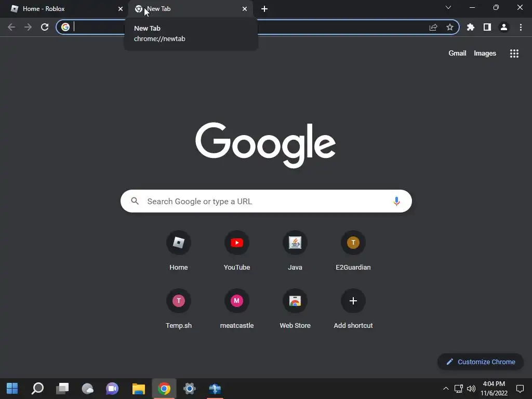Open the clock showing 4:04 PM
This screenshot has height=399, width=532.
pyautogui.click(x=494, y=389)
